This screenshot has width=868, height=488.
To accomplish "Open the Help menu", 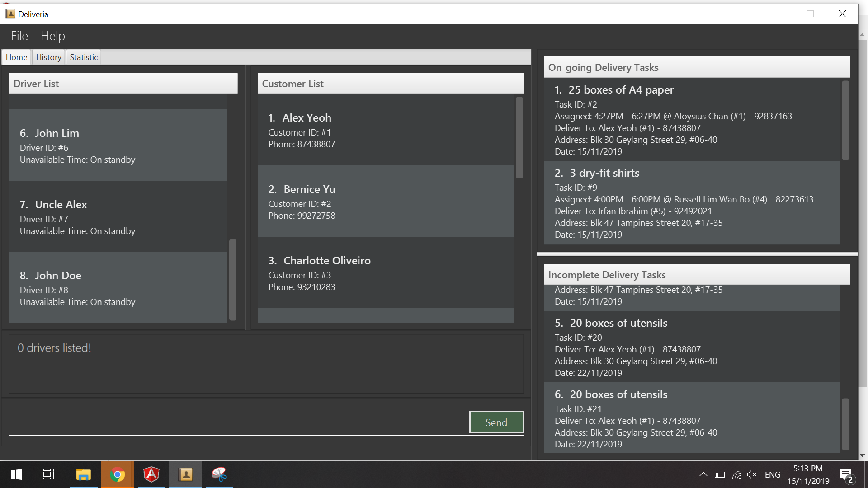I will point(53,36).
